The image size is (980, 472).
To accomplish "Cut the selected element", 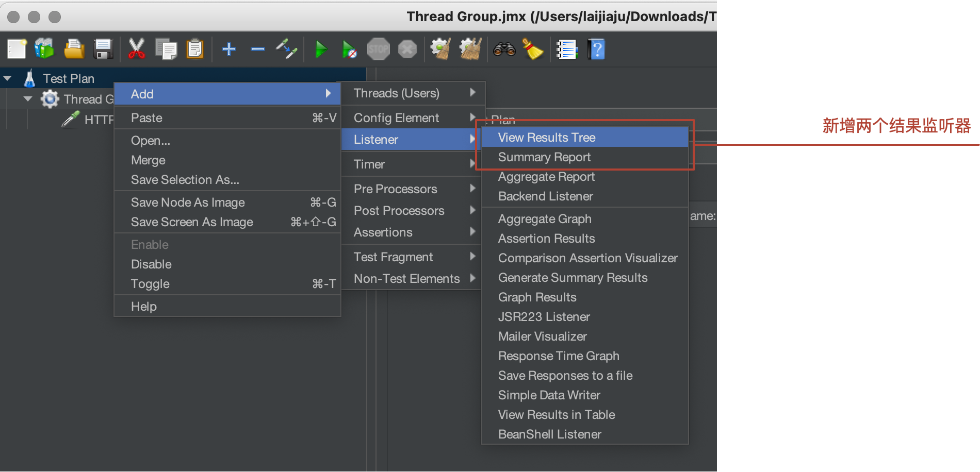I will tap(136, 49).
